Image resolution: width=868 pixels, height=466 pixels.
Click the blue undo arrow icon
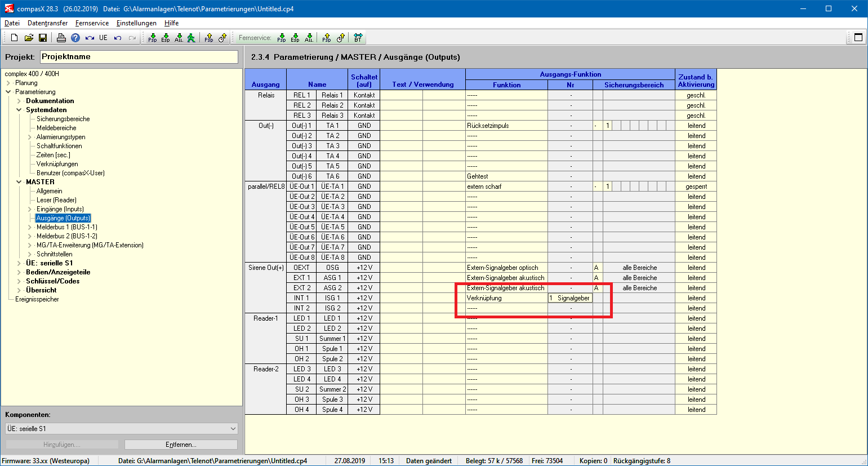118,38
